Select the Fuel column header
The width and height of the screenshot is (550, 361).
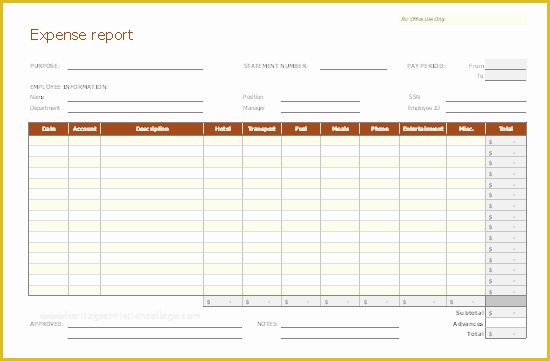tap(301, 129)
